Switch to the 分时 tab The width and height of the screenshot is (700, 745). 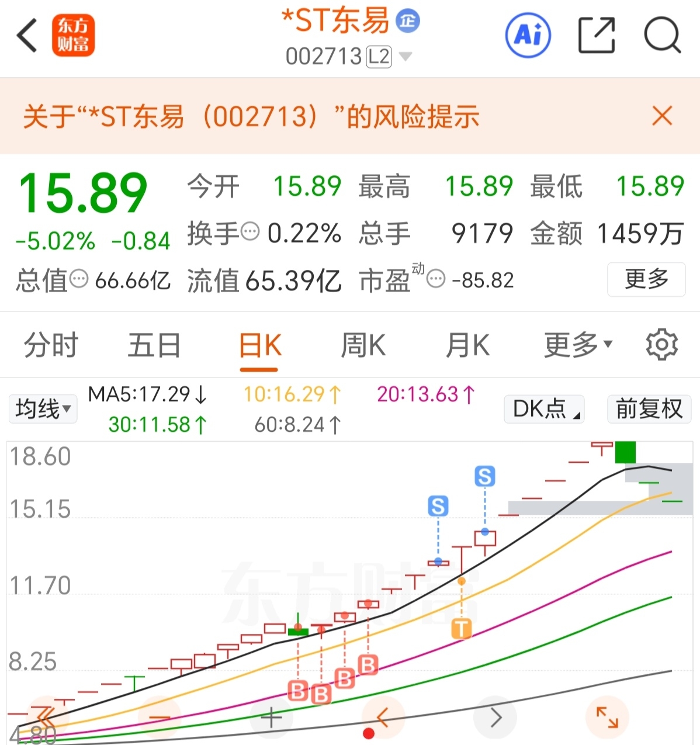(51, 345)
